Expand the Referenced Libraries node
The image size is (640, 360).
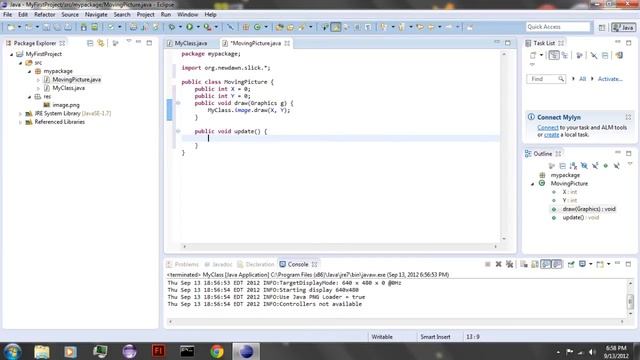pos(20,122)
